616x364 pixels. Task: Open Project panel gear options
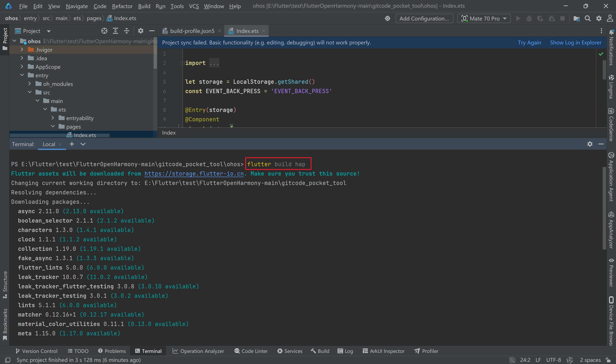[141, 31]
